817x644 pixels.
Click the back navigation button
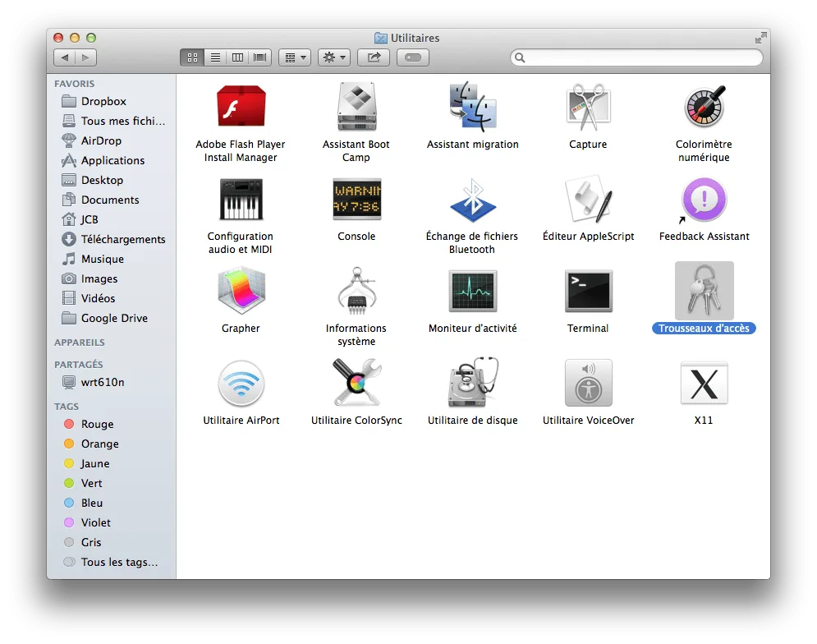tap(65, 57)
